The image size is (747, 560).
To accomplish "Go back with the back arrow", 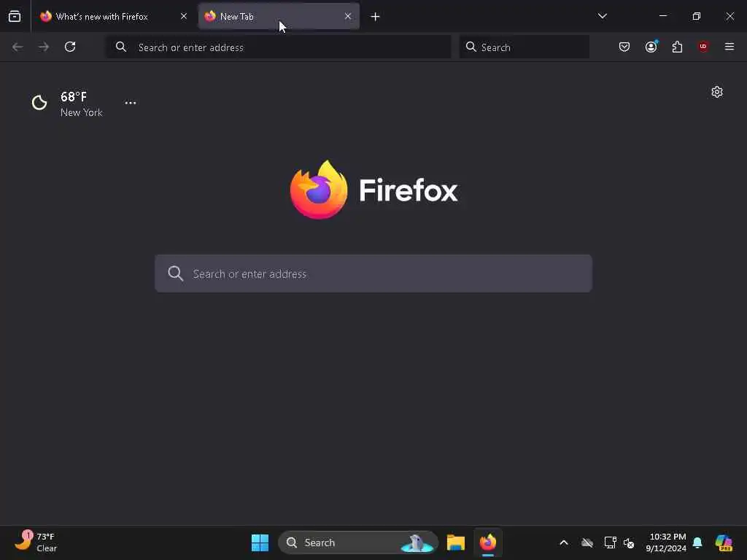I will coord(18,47).
